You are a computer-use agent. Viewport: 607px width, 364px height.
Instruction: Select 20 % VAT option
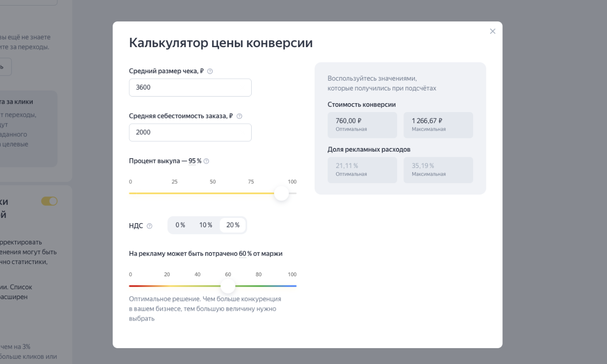click(x=233, y=225)
